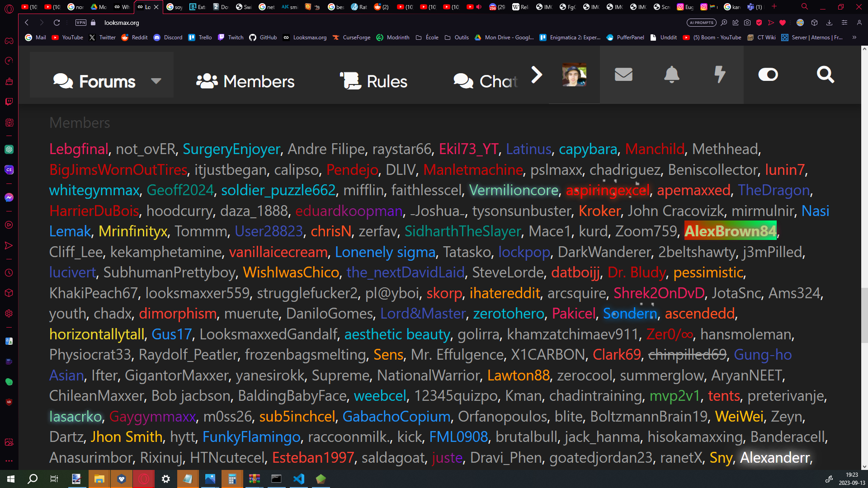Open the inbox envelope icon
The height and width of the screenshot is (488, 868).
(623, 75)
